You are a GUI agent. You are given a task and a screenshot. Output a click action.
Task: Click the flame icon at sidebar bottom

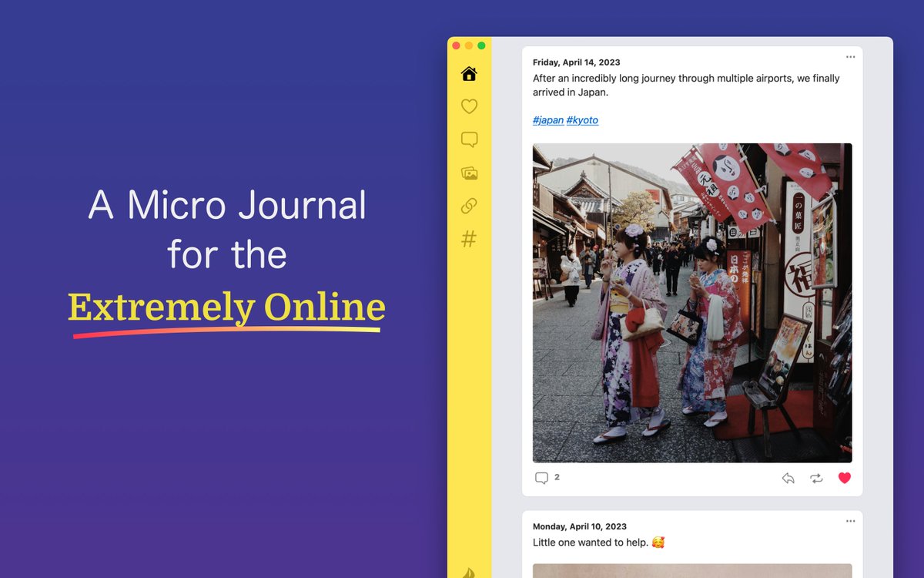tap(468, 573)
